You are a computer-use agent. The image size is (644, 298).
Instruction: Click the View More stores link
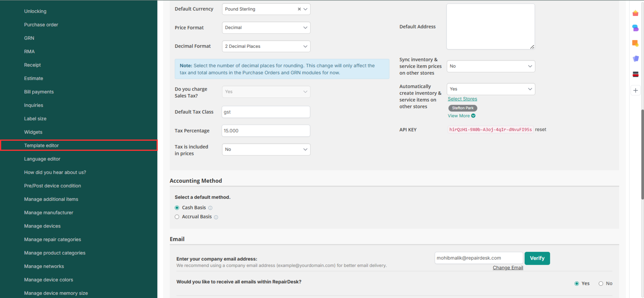click(x=459, y=116)
